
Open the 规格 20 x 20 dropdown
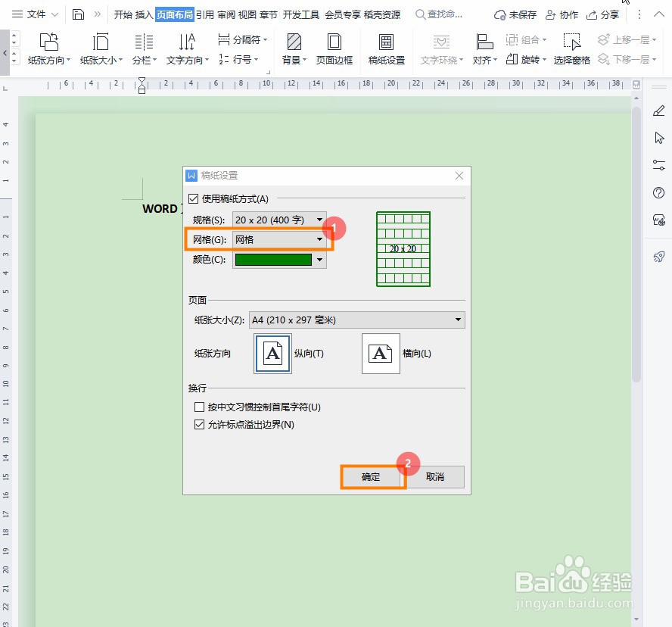[x=279, y=220]
